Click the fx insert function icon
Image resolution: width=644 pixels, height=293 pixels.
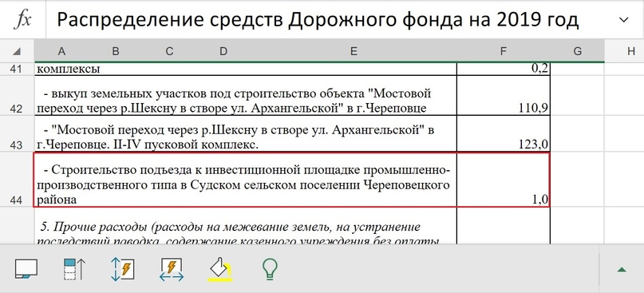[x=22, y=20]
